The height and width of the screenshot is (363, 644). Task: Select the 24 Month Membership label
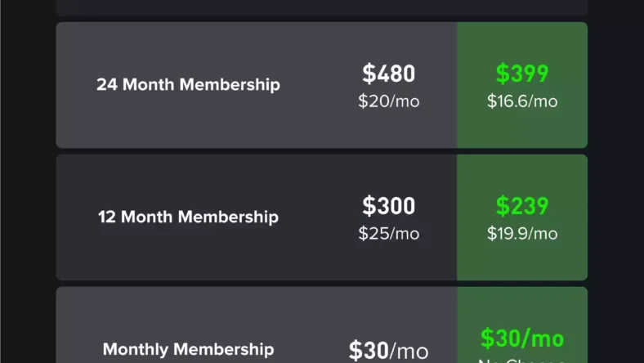click(188, 85)
